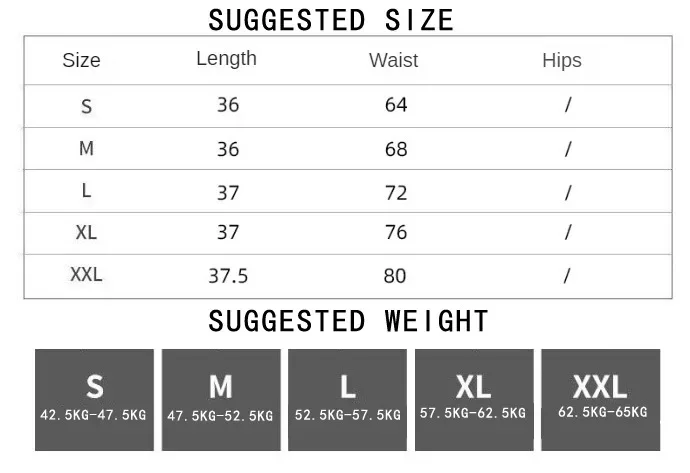Select the XXL size label in table
Screen dimensions: 690x473
pos(86,274)
